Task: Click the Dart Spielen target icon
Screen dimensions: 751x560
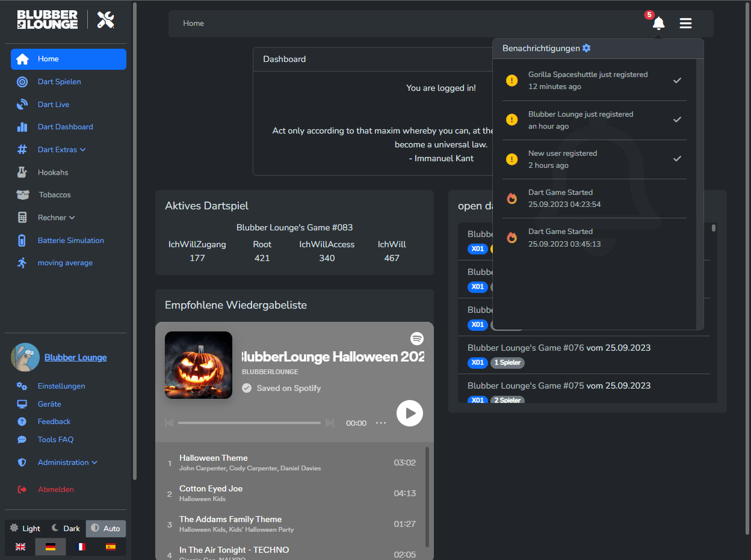Action: click(22, 82)
